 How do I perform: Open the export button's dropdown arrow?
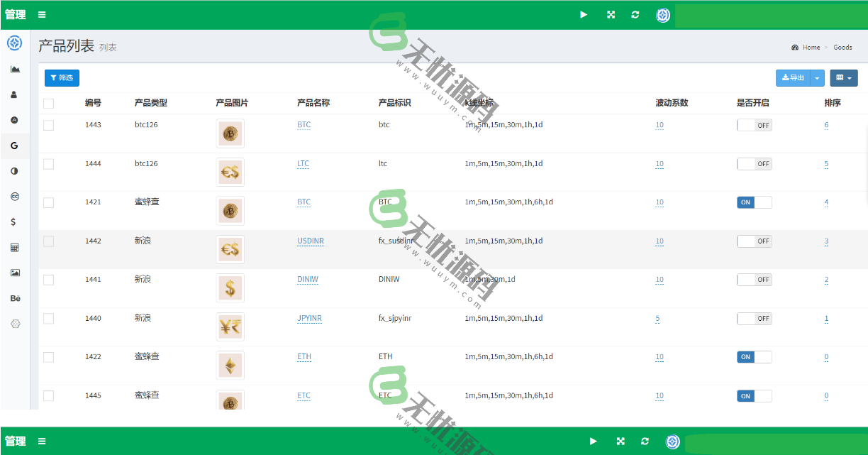818,78
